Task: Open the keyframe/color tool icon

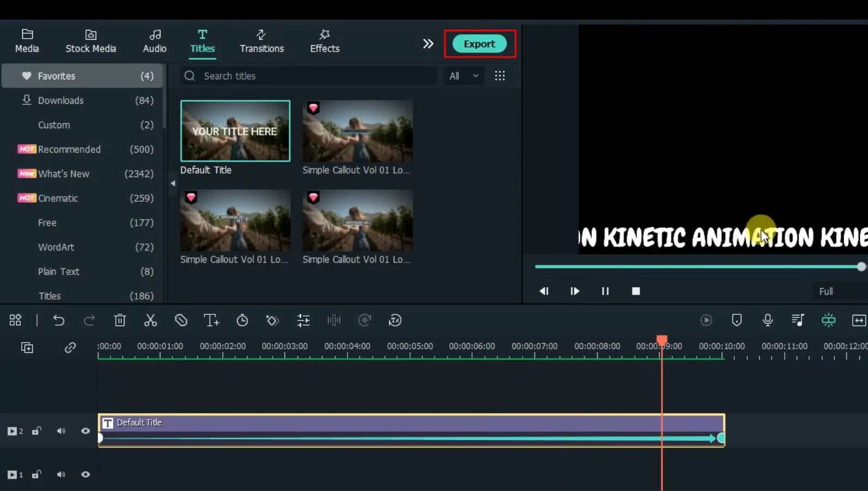Action: click(272, 320)
